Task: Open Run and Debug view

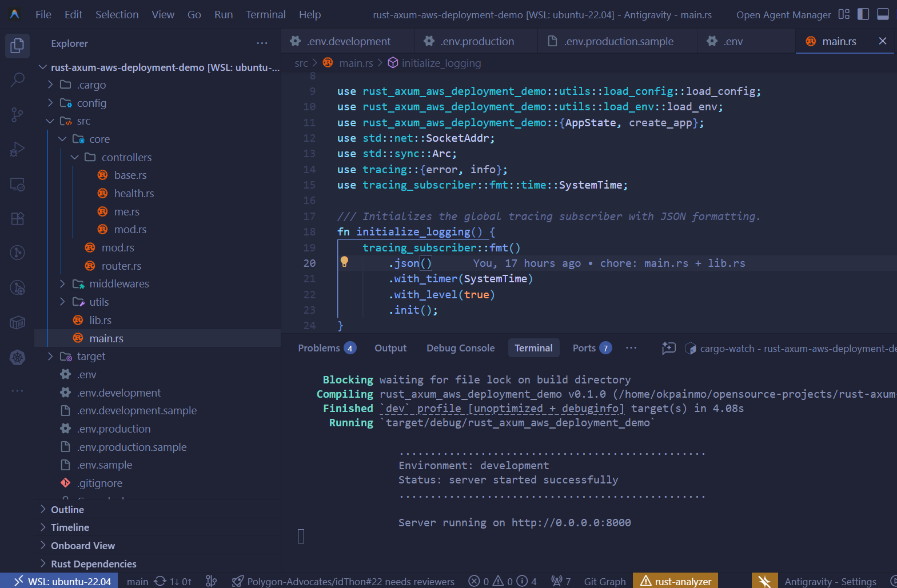Action: [x=17, y=150]
